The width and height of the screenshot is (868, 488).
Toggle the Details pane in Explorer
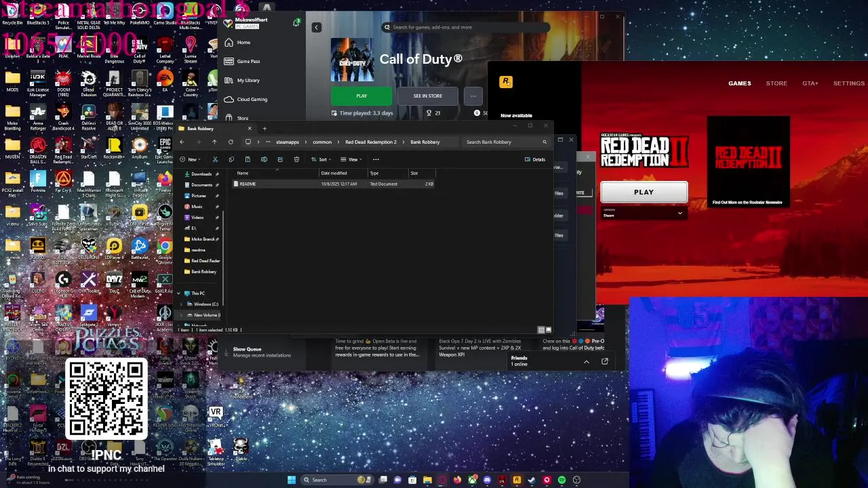(x=535, y=159)
